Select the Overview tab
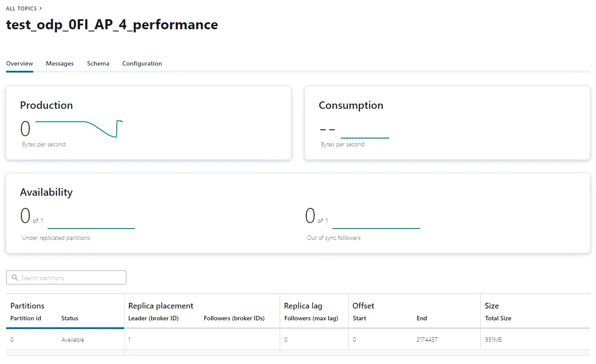Viewport: 596px width, 364px height. [19, 63]
